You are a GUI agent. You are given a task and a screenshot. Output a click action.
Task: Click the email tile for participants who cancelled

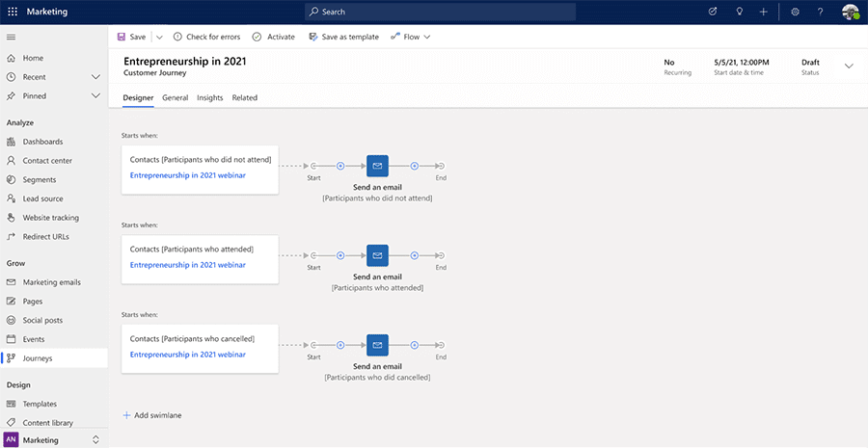[x=377, y=345]
